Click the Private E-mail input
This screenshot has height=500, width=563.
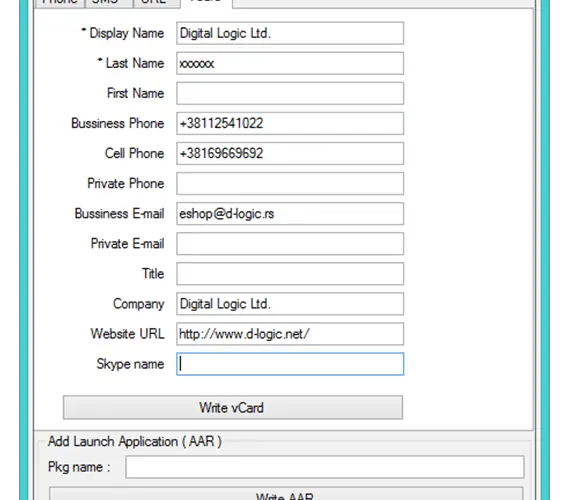(x=290, y=244)
